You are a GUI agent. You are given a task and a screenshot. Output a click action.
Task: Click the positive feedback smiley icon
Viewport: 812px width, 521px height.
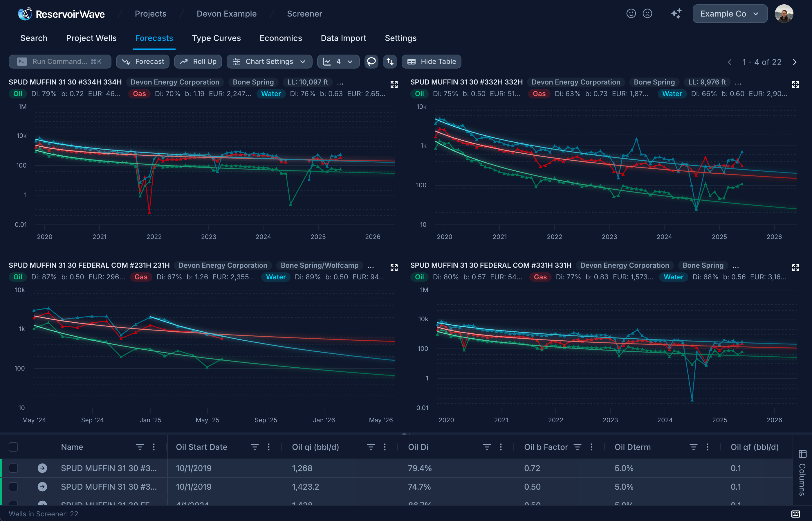pos(631,14)
